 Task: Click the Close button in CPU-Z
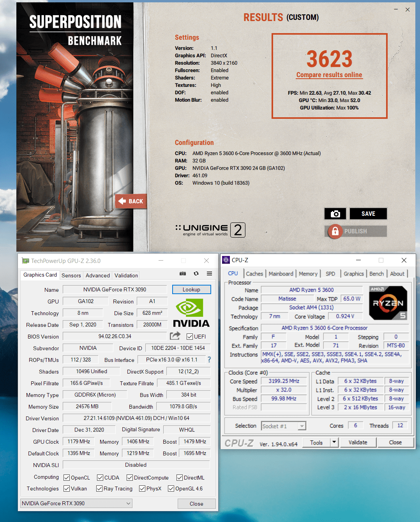click(x=395, y=443)
